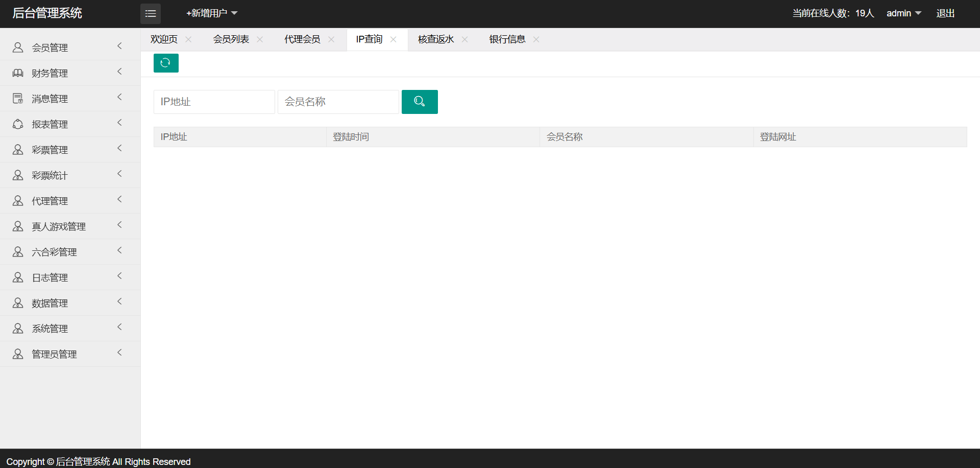The width and height of the screenshot is (980, 468).
Task: Open the 日志管理 sidebar item
Action: point(50,277)
